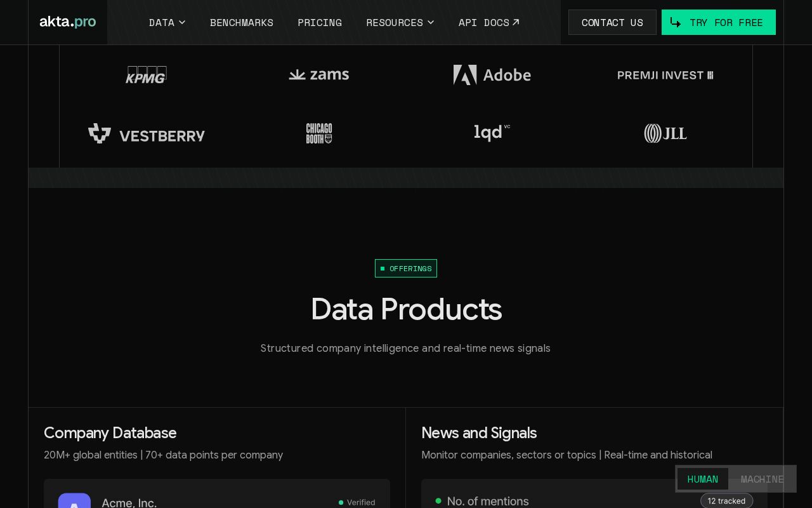This screenshot has width=812, height=508.
Task: Click the Acme purple avatar icon
Action: 74,500
